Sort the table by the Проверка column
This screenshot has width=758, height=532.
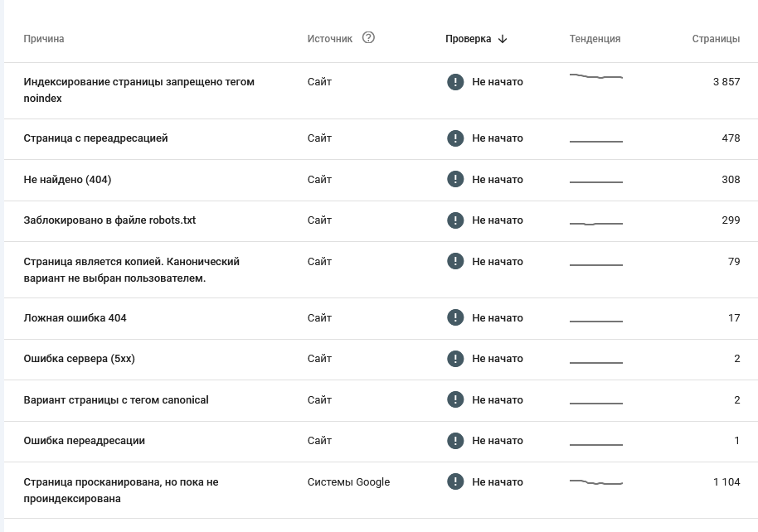[x=468, y=39]
